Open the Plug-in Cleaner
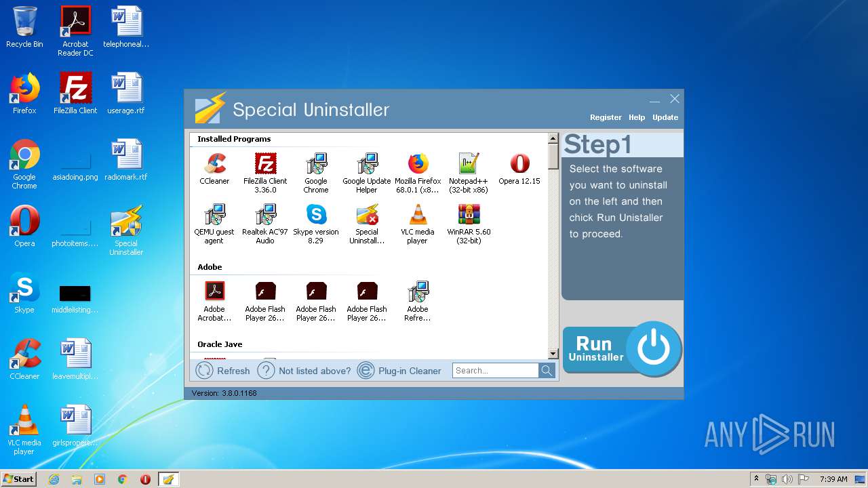The height and width of the screenshot is (488, 868). click(399, 370)
